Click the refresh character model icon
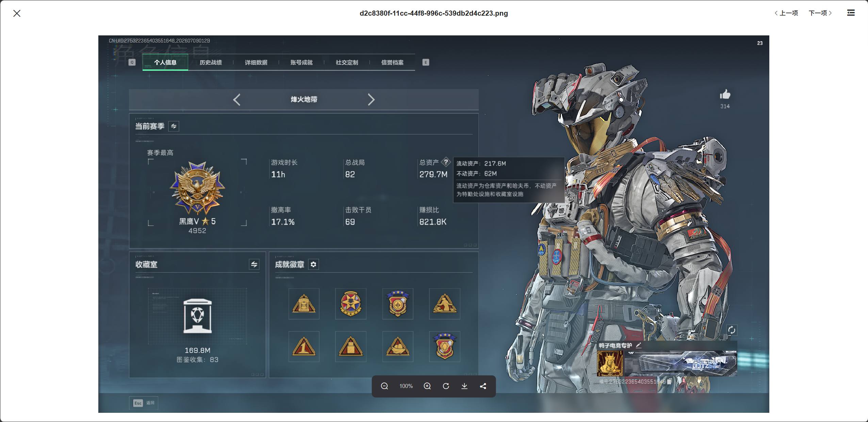This screenshot has height=422, width=868. pyautogui.click(x=732, y=330)
